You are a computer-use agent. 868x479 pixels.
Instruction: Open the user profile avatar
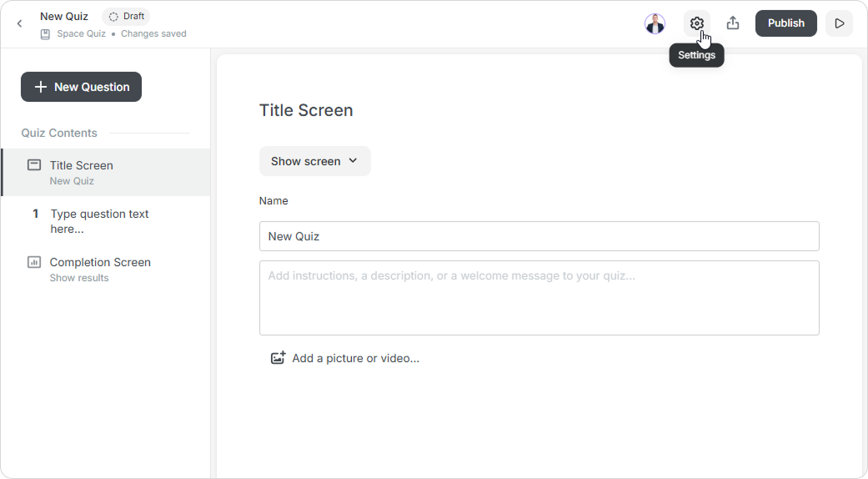tap(655, 24)
